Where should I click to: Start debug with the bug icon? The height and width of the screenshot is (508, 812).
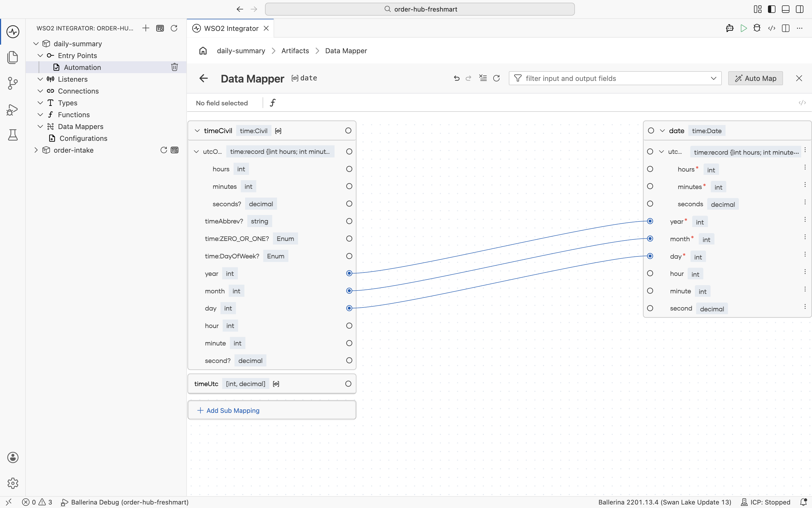tap(757, 28)
